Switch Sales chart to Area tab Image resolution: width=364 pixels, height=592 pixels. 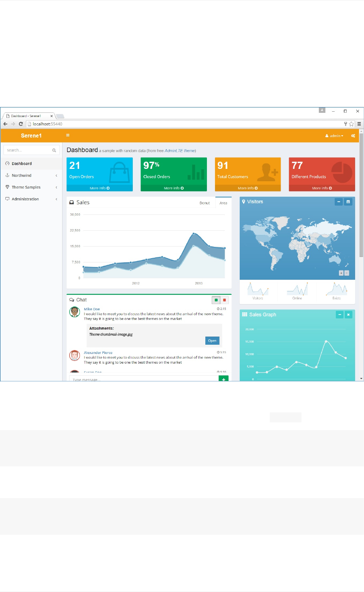(223, 203)
